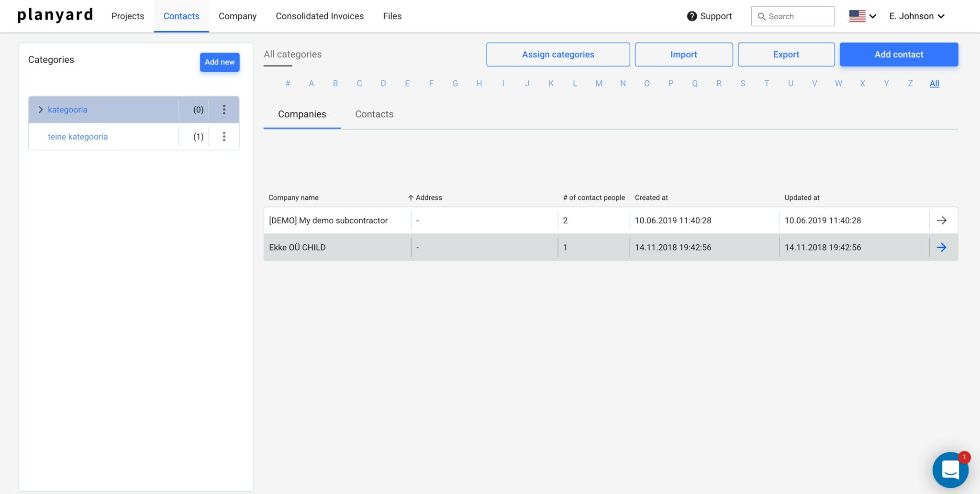Filter companies by letter E
This screenshot has width=980, height=494.
pyautogui.click(x=407, y=83)
